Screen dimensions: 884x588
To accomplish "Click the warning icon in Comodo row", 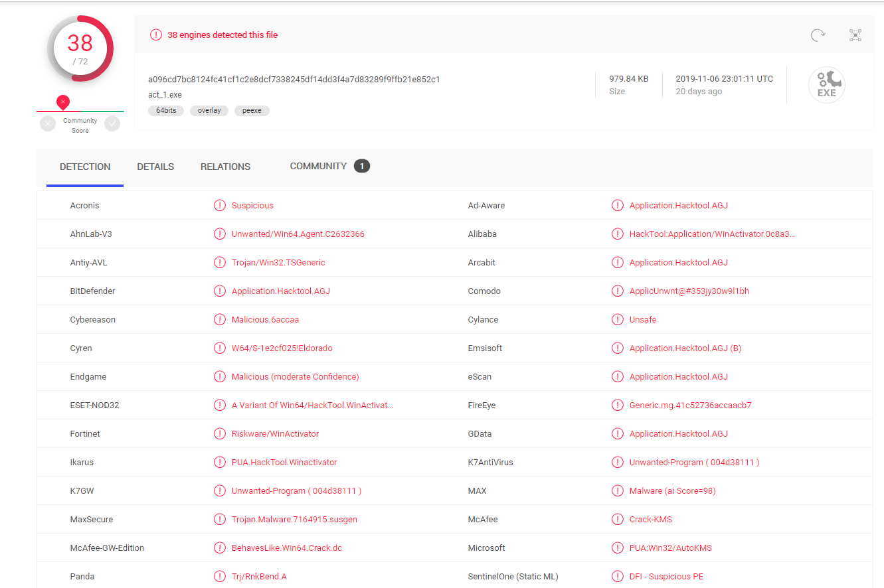I will tap(618, 291).
